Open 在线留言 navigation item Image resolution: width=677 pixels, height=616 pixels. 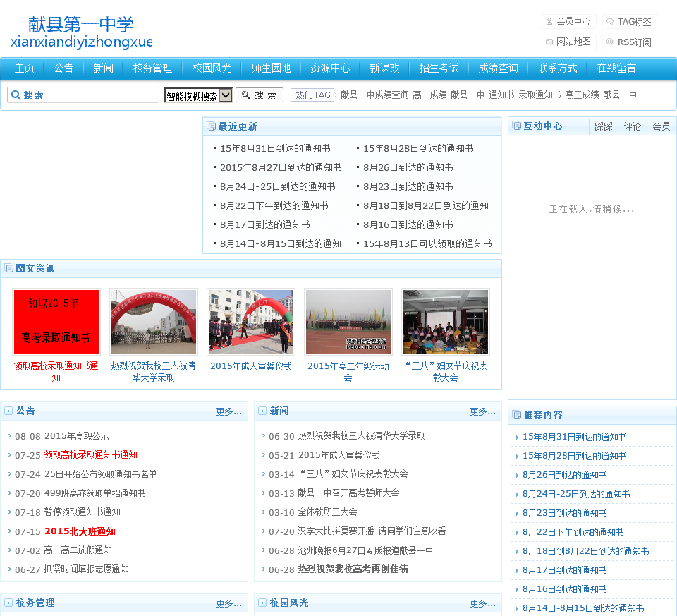(x=616, y=68)
